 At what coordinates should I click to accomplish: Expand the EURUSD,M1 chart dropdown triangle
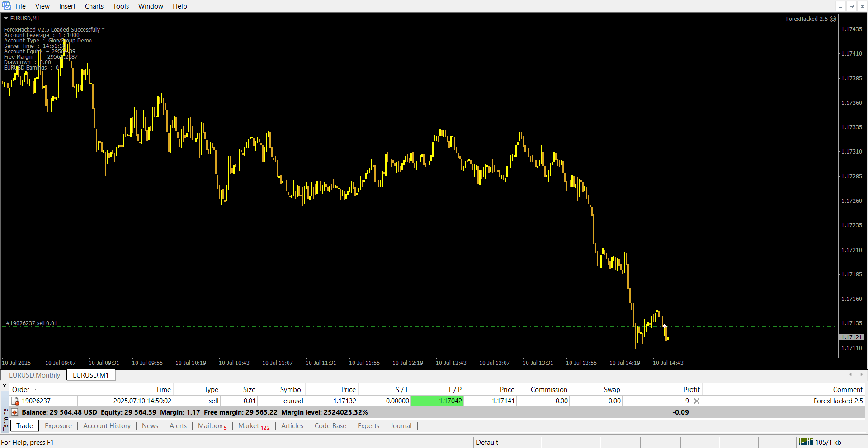click(6, 19)
